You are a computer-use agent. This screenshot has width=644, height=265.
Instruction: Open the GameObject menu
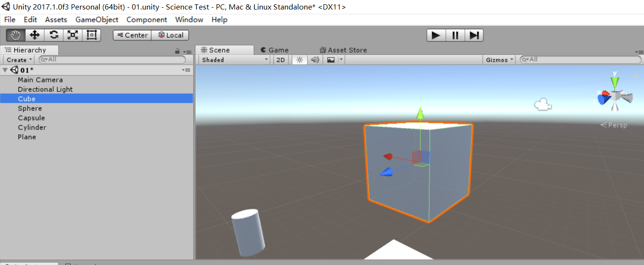[97, 20]
